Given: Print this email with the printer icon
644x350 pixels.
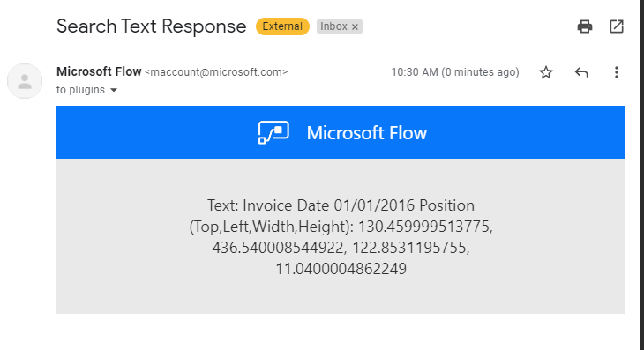Looking at the screenshot, I should click(584, 26).
